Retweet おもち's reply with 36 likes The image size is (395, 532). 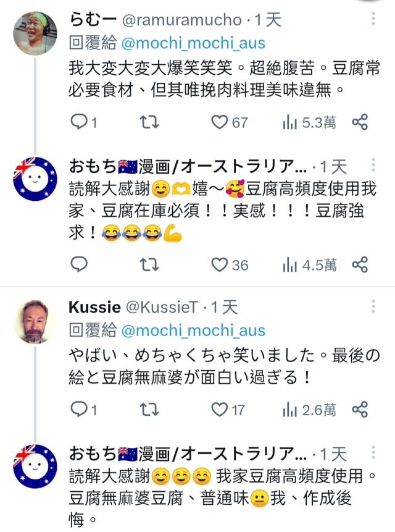click(x=149, y=265)
